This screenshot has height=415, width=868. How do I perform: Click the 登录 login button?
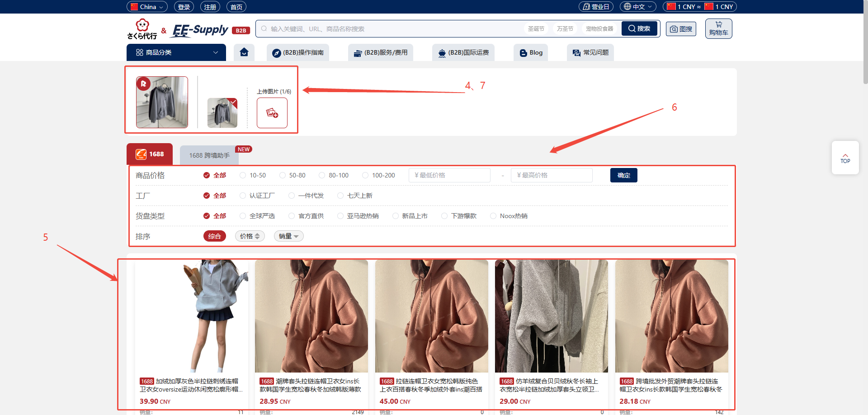(x=184, y=7)
